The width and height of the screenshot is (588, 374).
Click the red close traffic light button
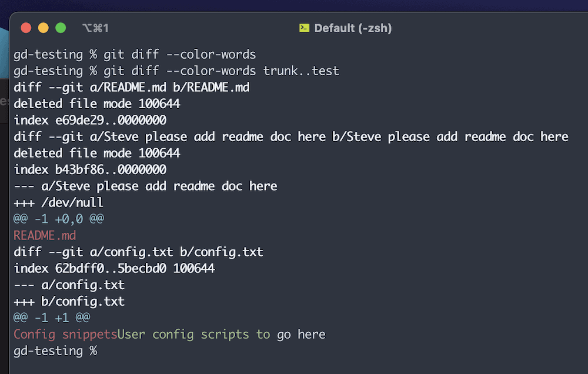click(x=25, y=28)
